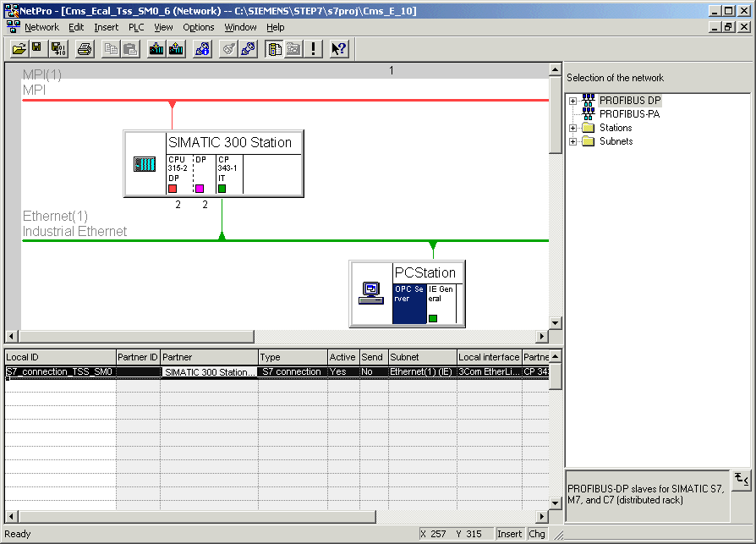Select the S7_connection_TSS_SM0 table cell

pos(60,371)
